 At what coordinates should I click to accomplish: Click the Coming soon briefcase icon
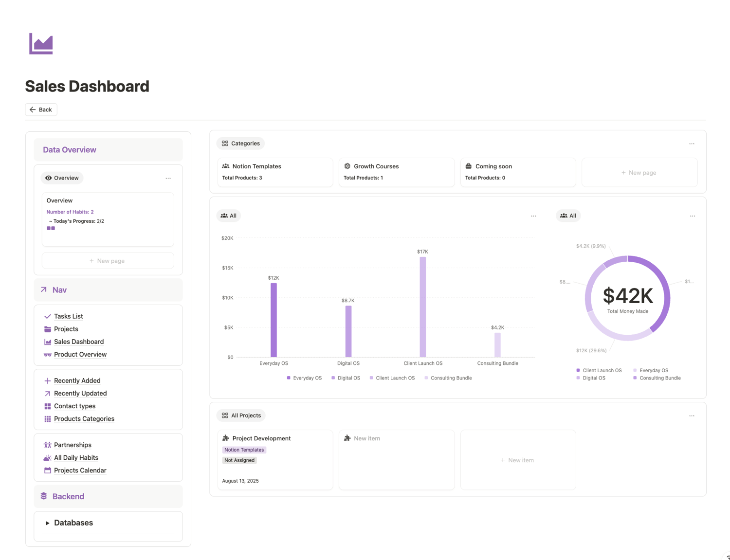pos(469,166)
